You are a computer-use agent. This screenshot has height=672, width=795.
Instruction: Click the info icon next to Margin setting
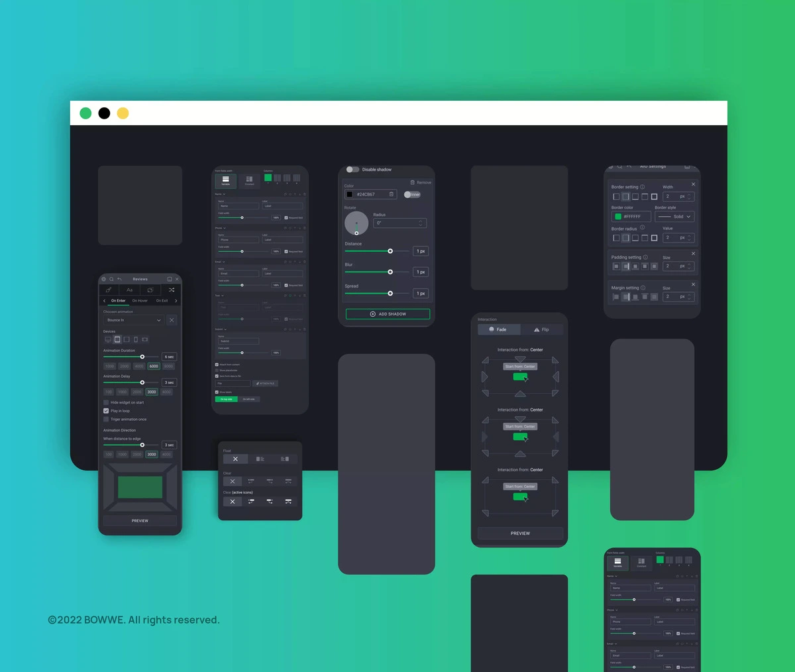(x=643, y=288)
